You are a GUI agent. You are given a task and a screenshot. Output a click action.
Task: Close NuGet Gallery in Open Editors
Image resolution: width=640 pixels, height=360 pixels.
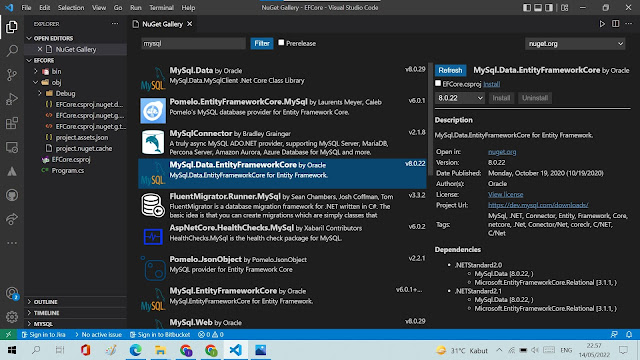(40, 49)
